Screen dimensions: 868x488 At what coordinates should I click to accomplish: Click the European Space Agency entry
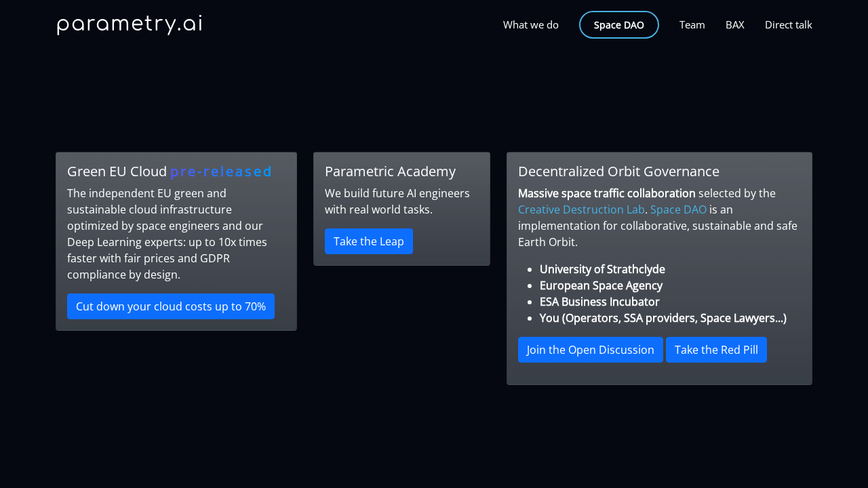tap(601, 285)
